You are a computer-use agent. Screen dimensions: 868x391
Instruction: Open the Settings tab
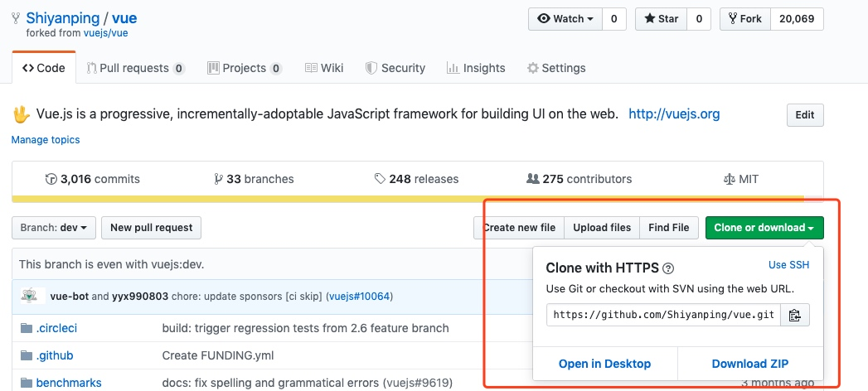pyautogui.click(x=556, y=68)
